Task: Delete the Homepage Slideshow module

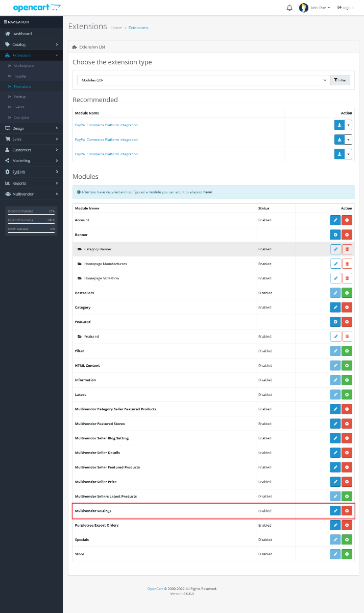Action: [347, 278]
